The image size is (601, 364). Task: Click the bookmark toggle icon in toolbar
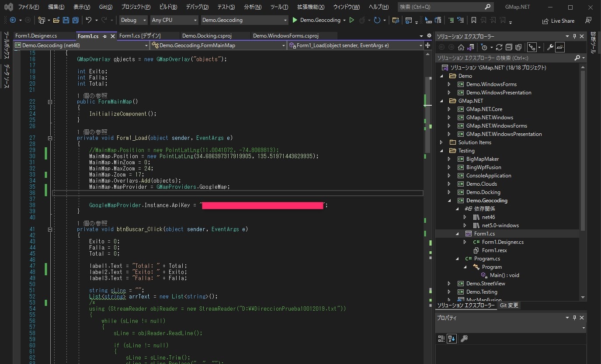pos(473,20)
